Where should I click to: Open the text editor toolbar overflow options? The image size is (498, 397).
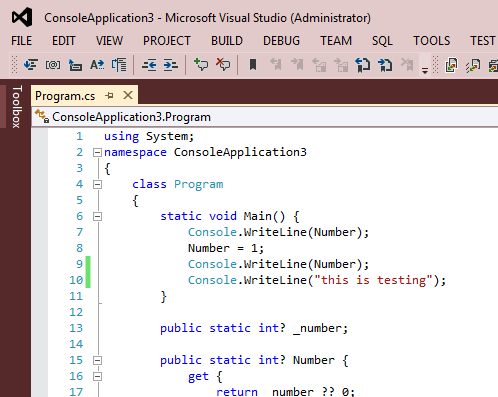[425, 70]
